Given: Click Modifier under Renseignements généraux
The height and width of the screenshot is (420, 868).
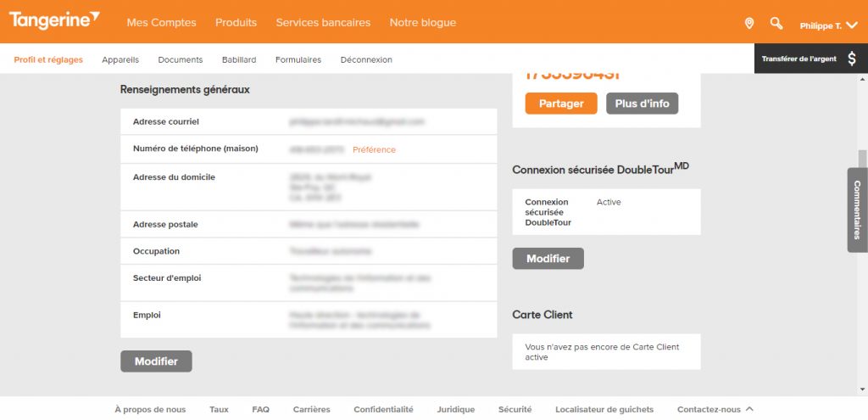Looking at the screenshot, I should coord(156,361).
